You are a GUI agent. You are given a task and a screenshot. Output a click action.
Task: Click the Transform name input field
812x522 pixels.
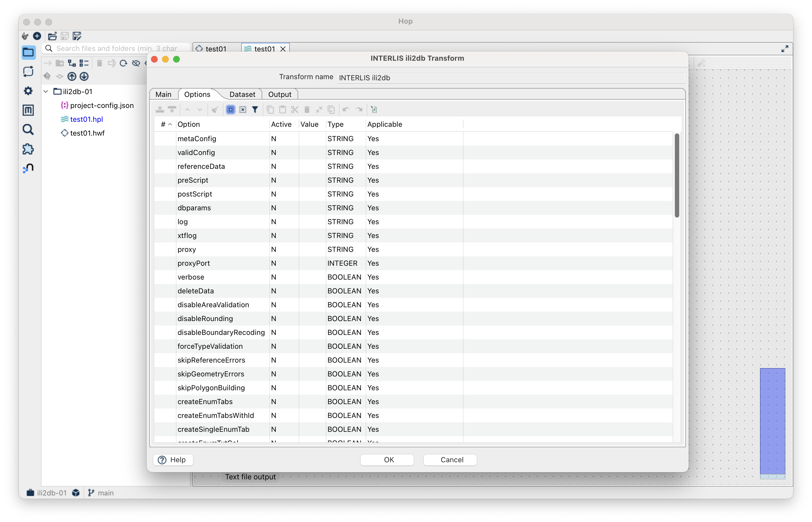point(511,77)
